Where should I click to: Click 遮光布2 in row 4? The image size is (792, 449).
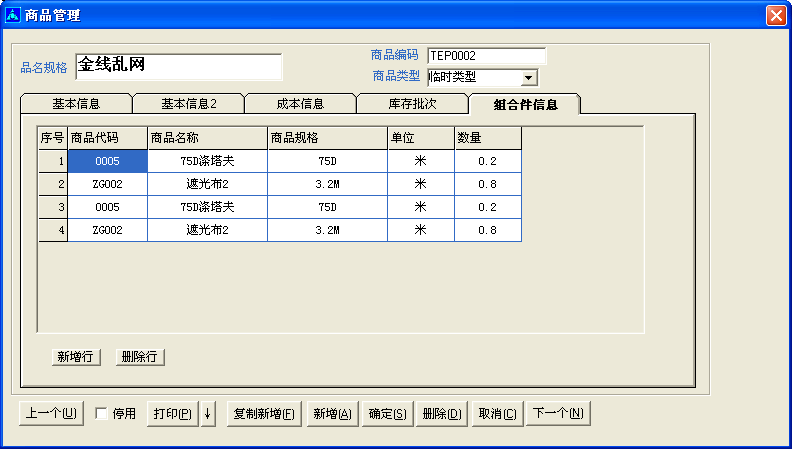pos(208,230)
